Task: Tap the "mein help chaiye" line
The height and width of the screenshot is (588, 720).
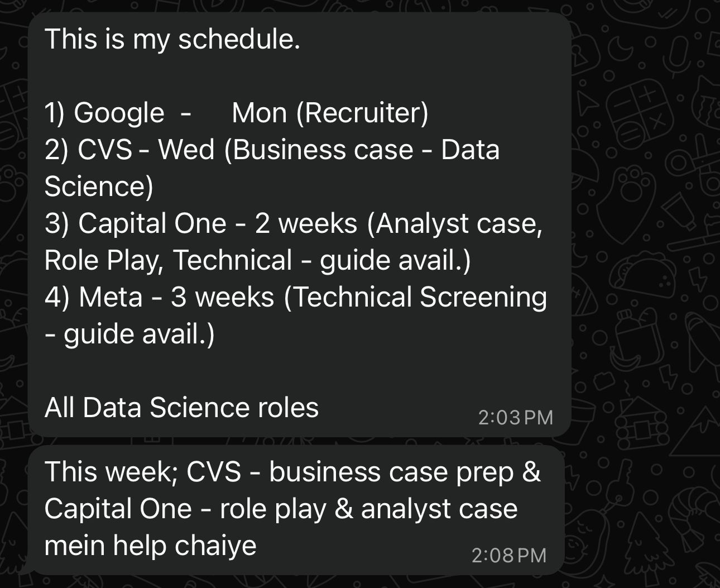Action: pyautogui.click(x=150, y=546)
